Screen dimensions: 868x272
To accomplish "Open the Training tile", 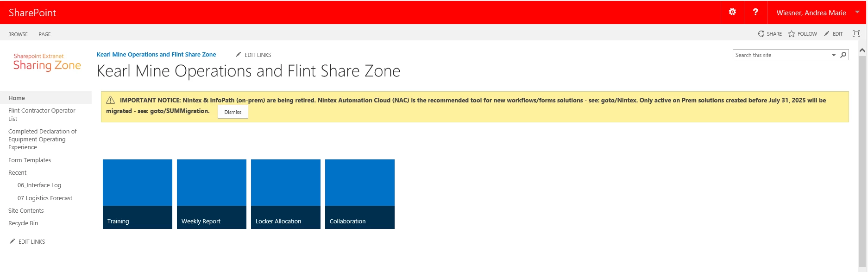I will 138,194.
